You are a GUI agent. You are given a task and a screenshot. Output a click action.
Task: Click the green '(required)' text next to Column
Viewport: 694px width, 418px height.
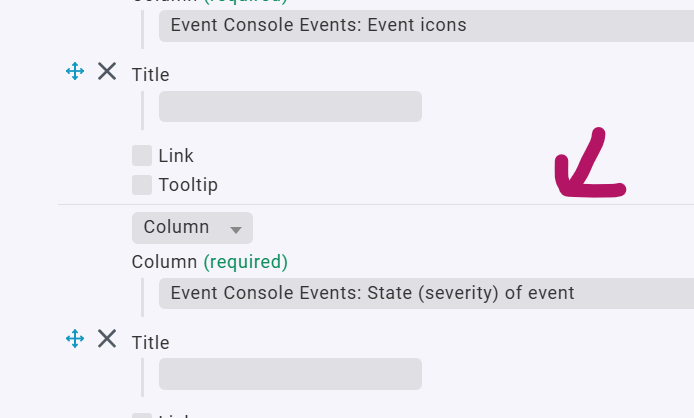click(245, 262)
